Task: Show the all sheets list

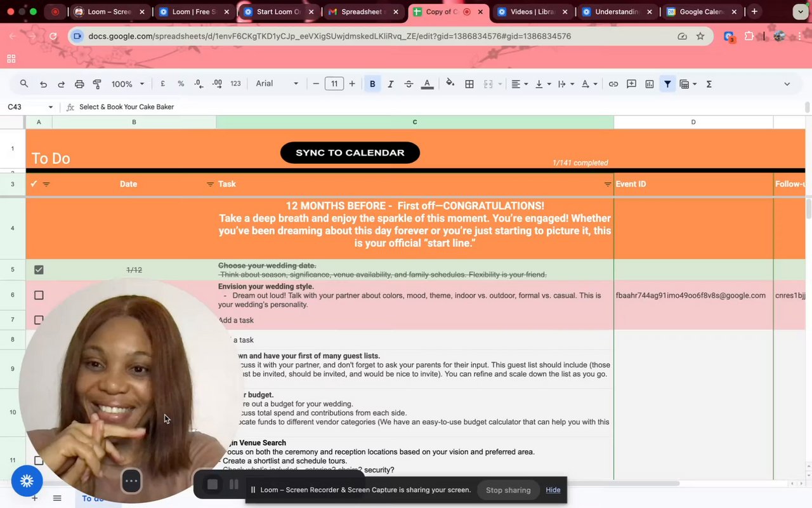Action: coord(57,498)
